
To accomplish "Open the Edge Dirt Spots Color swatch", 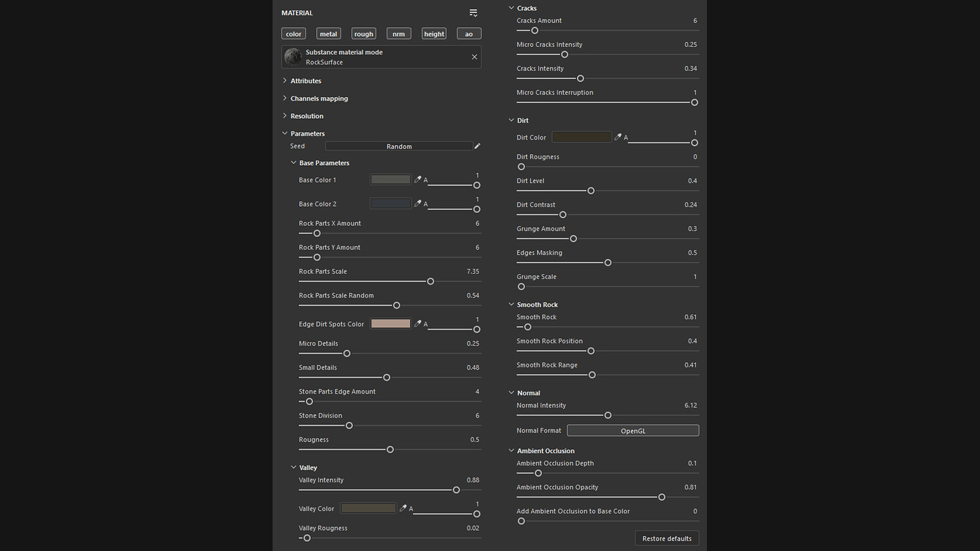I will 391,323.
